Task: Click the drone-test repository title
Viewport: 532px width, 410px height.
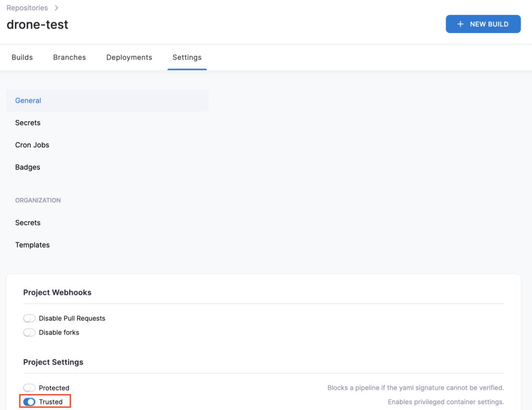Action: [x=37, y=24]
